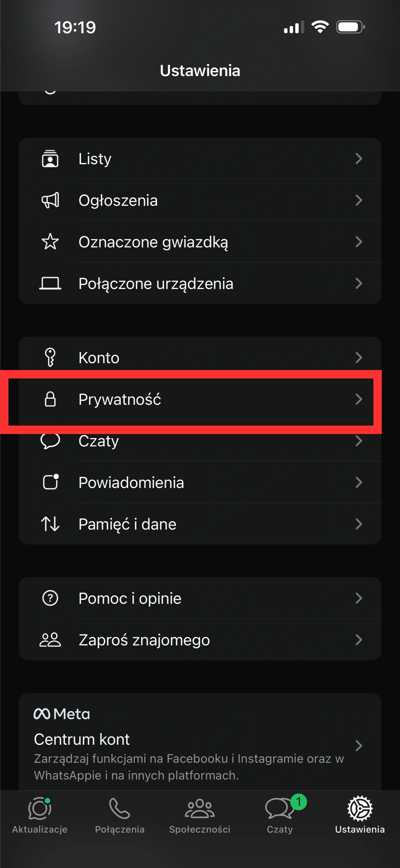Open the Czaty tab in bottom bar

(x=280, y=815)
